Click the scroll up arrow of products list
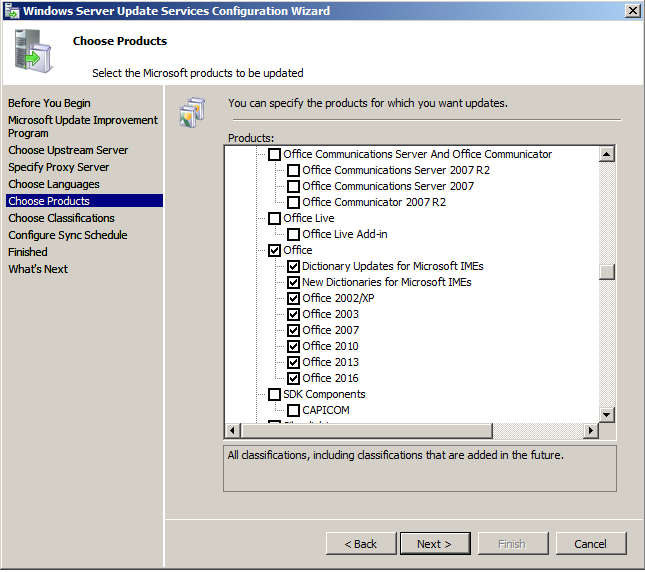 point(607,154)
